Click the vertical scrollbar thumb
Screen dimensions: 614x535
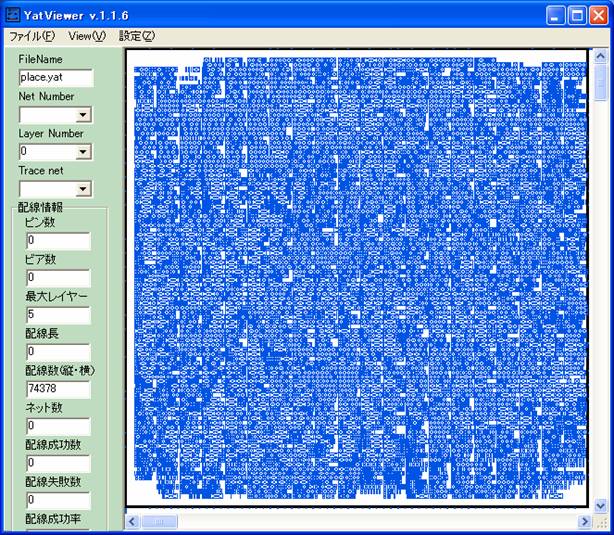pos(600,82)
